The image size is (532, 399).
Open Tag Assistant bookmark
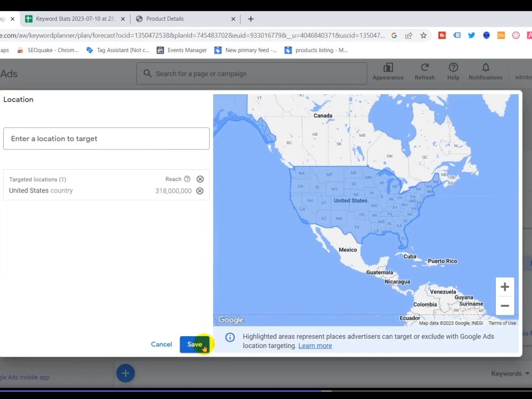pos(118,50)
